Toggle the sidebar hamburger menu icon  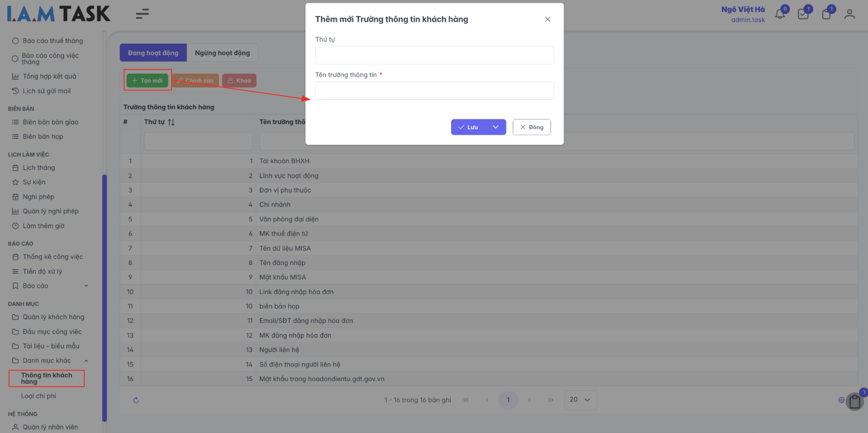(142, 14)
